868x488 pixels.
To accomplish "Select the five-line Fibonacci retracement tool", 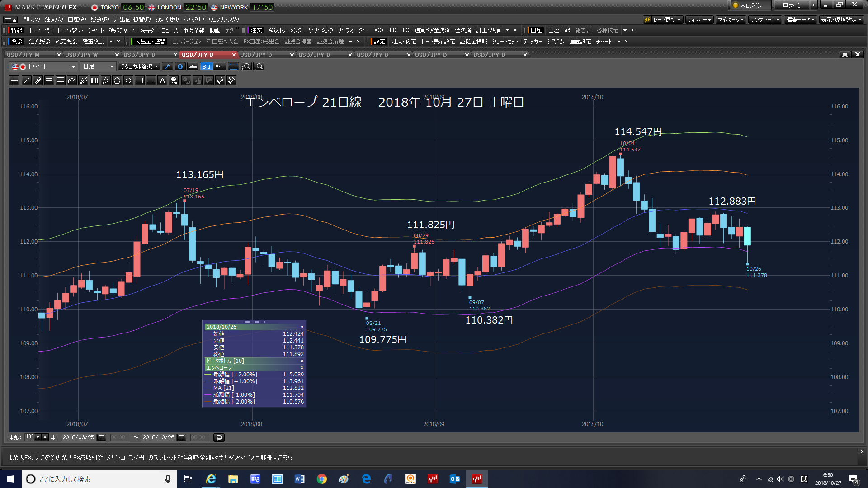I will coord(61,80).
